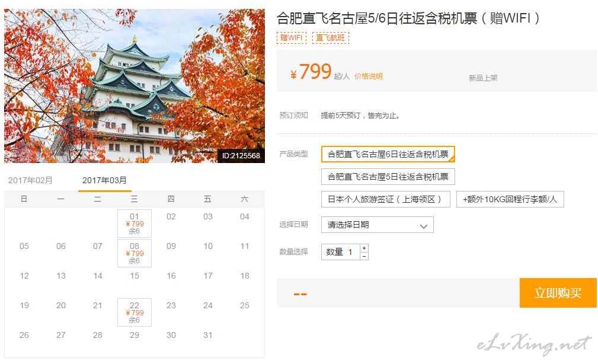Click calendar date 15

[x=135, y=276]
